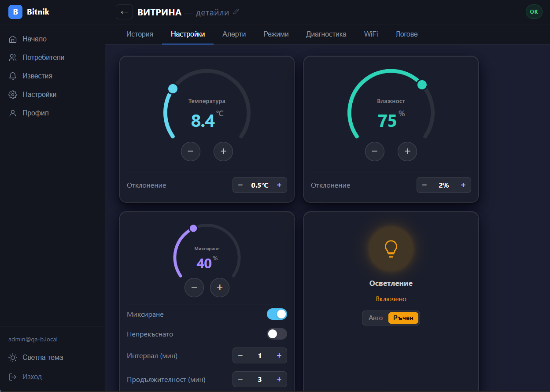Viewport: 550px width, 392px height.
Task: Increase the Влажност setpoint with plus
Action: (407, 152)
